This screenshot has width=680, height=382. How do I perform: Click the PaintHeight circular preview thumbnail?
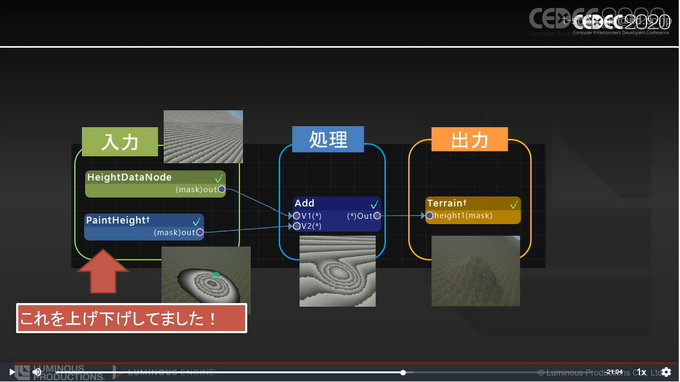[x=206, y=275]
